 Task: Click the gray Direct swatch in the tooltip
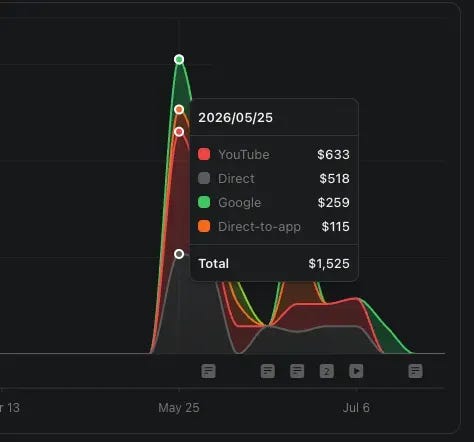[204, 178]
